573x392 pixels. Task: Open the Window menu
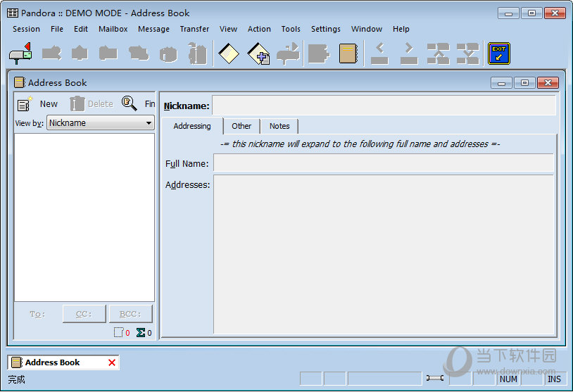coord(367,29)
